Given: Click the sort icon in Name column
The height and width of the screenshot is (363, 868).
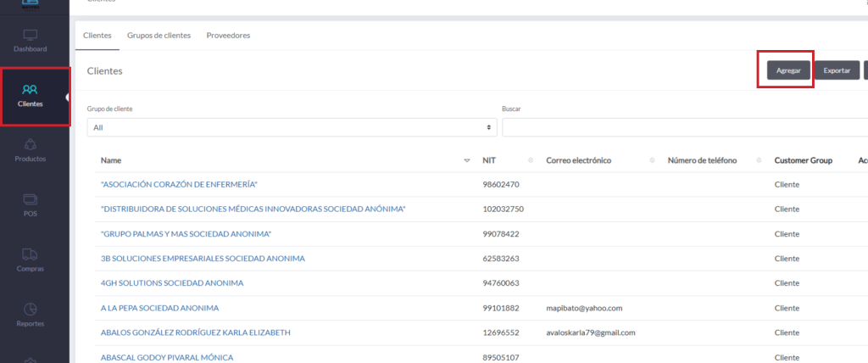Looking at the screenshot, I should click(x=466, y=160).
